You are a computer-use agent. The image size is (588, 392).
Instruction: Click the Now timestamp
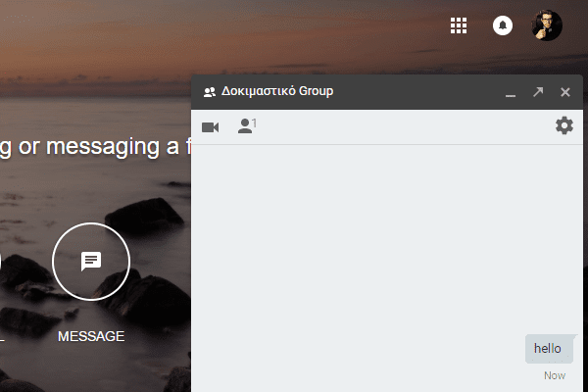[x=555, y=375]
